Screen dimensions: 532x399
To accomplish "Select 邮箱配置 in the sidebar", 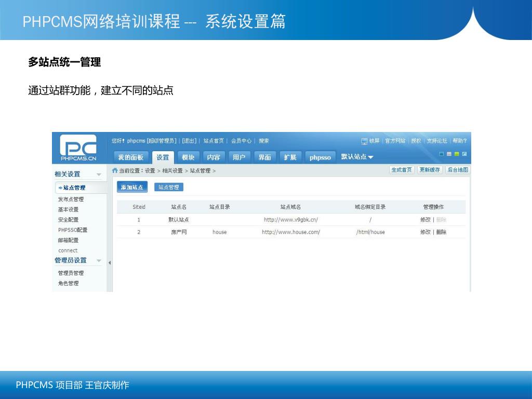I will [x=68, y=240].
